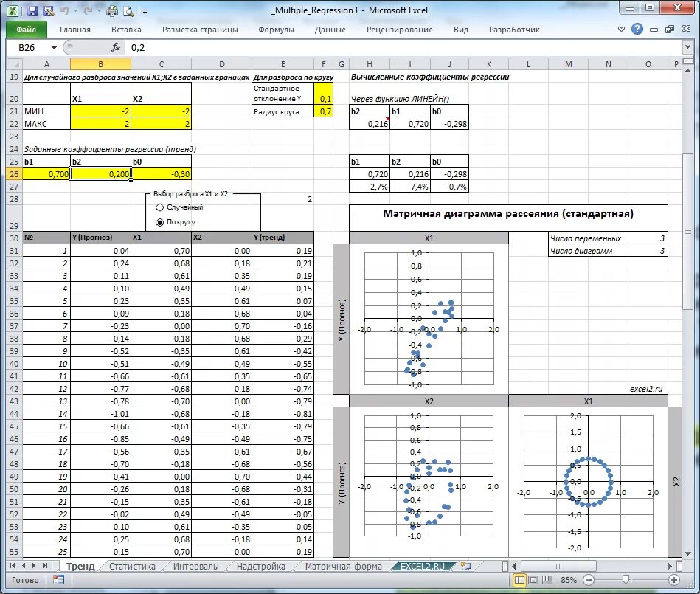The image size is (700, 594).
Task: Select column header B
Action: (100, 64)
